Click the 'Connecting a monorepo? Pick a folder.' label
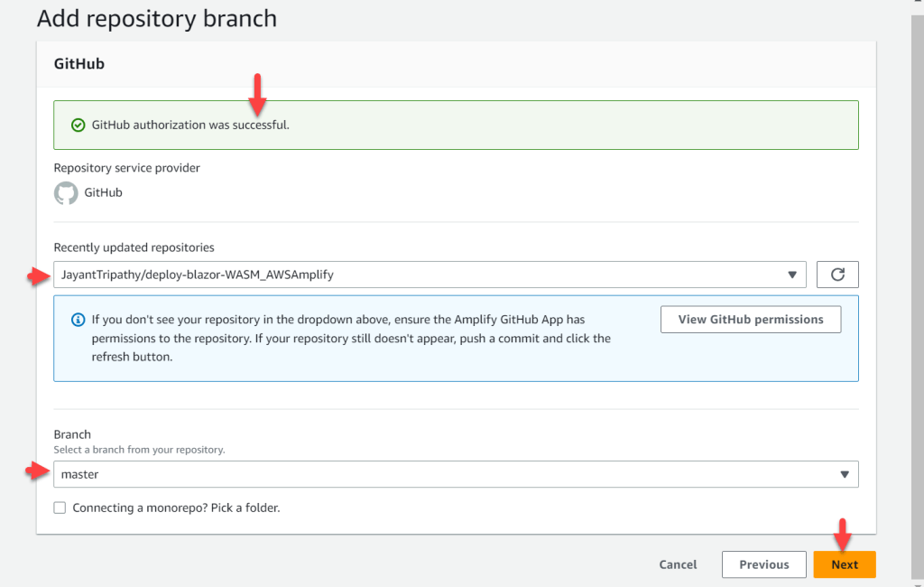924x587 pixels. pyautogui.click(x=176, y=508)
